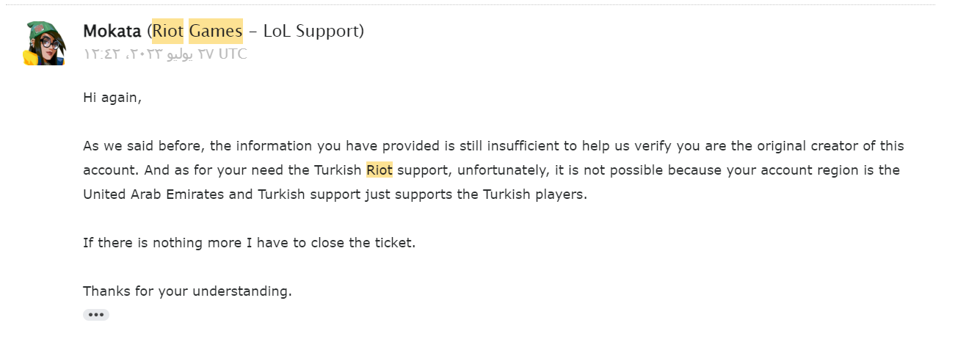
Task: Click highlighted "Riot" in message body
Action: click(x=380, y=170)
